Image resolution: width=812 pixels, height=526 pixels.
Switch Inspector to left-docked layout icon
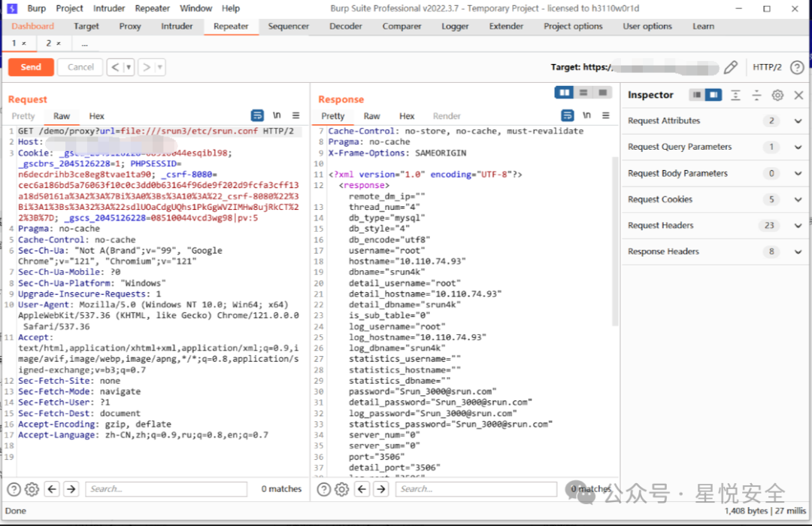[x=697, y=95]
